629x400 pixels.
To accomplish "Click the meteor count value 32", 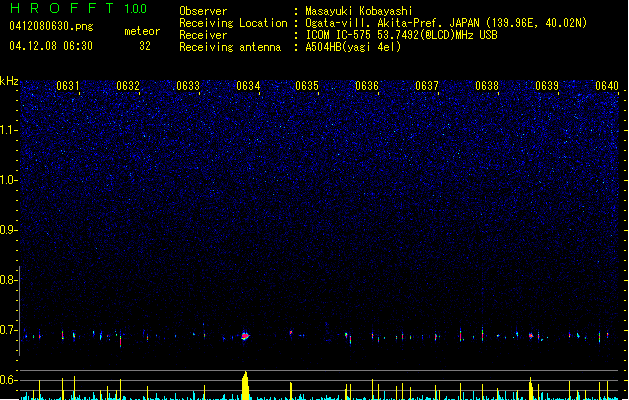I will click(145, 46).
